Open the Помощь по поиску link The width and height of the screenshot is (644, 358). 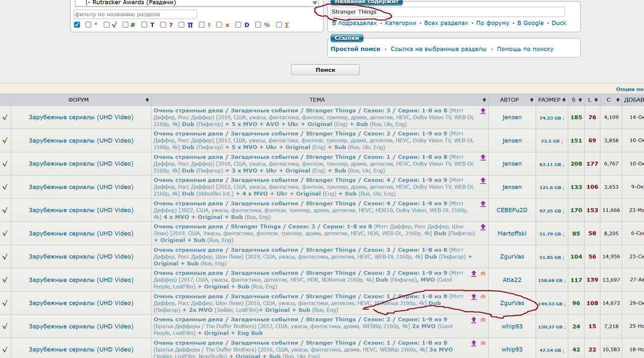coord(525,49)
